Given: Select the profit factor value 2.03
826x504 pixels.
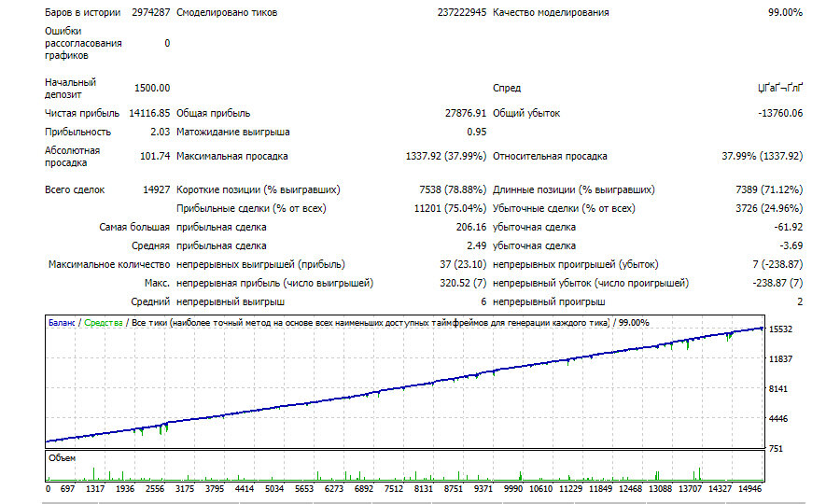Looking at the screenshot, I should (x=161, y=132).
